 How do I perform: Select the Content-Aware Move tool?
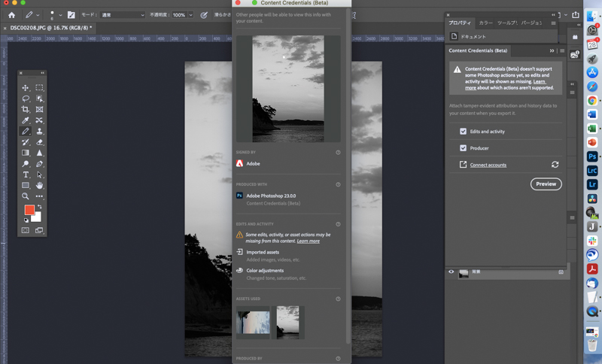click(39, 120)
